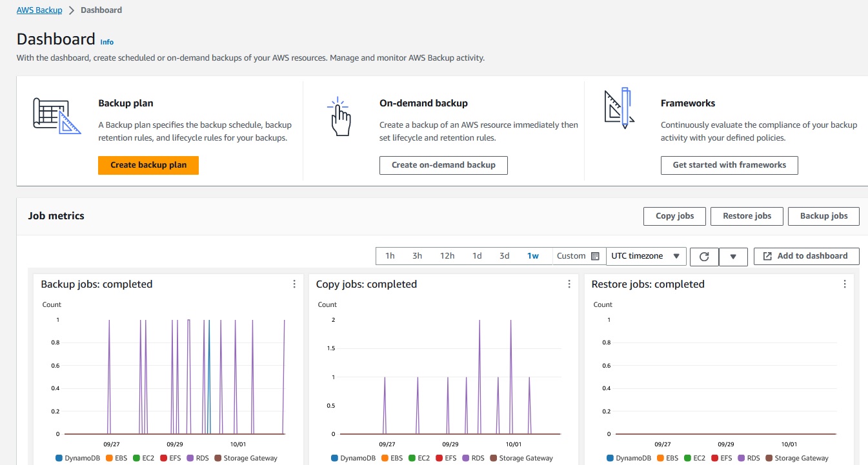Open kebab menu on Backup jobs completed chart

coord(294,284)
